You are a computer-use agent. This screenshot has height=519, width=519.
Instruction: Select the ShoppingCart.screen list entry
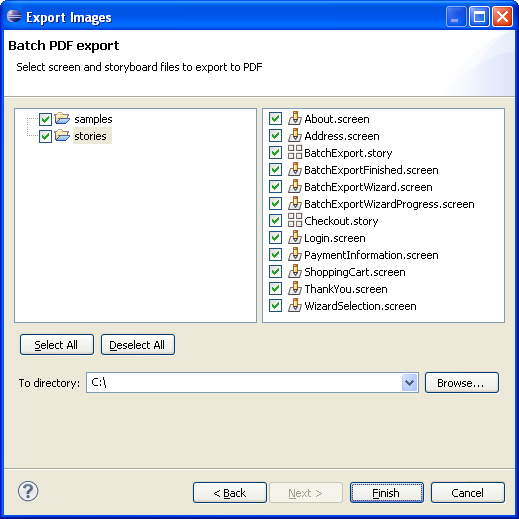click(355, 272)
